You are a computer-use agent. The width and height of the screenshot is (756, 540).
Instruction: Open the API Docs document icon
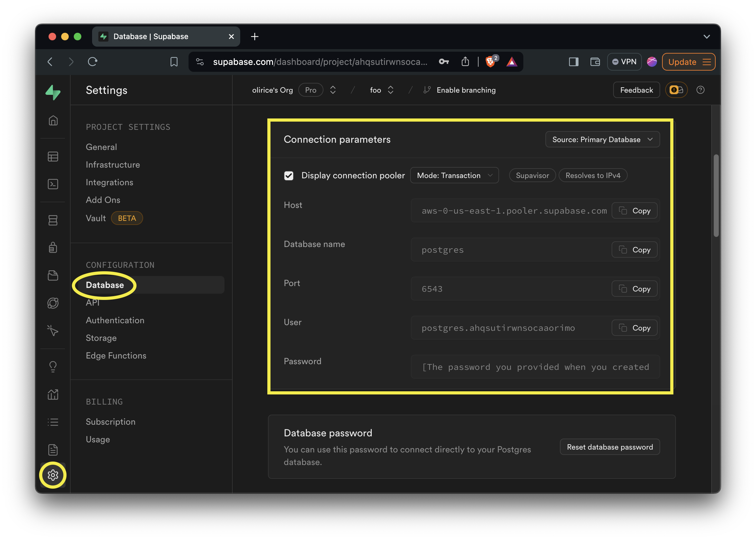(53, 450)
